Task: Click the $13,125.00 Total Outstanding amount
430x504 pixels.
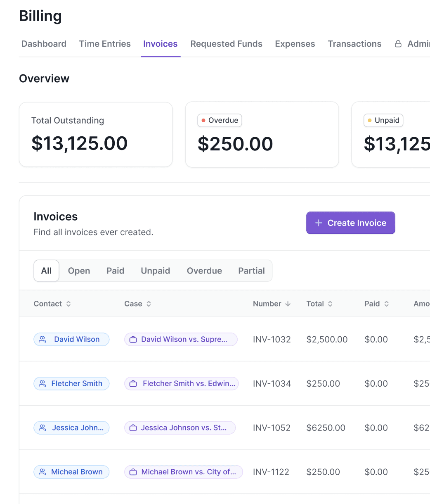Action: coord(80,143)
